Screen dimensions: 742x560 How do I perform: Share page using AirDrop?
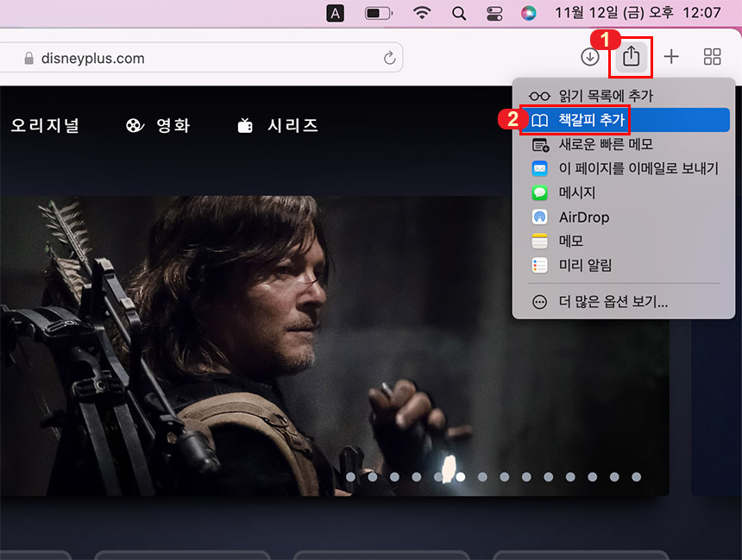pyautogui.click(x=623, y=217)
